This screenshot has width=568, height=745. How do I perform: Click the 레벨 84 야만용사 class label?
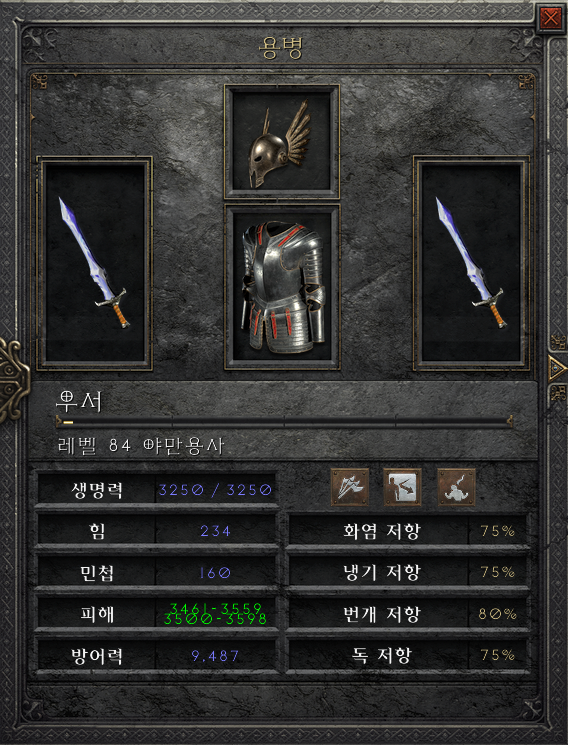coord(141,446)
